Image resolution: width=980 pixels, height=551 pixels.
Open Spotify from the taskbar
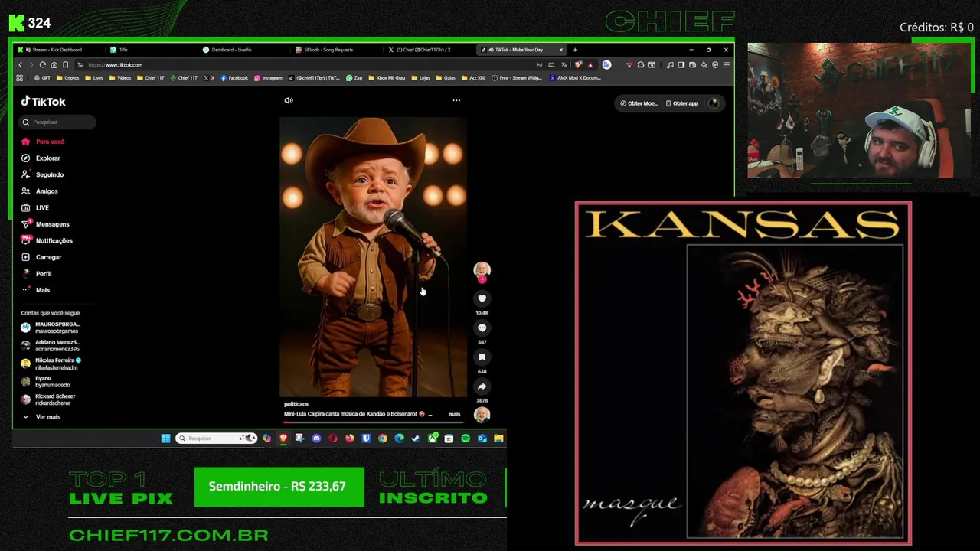pos(465,439)
